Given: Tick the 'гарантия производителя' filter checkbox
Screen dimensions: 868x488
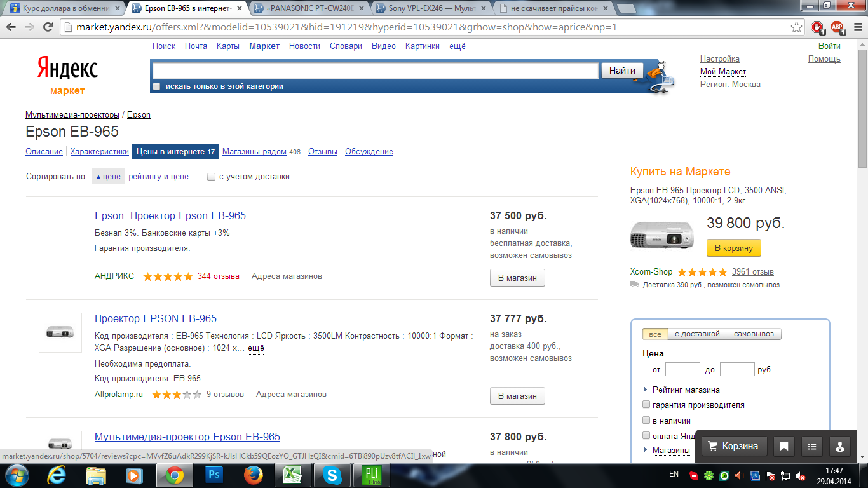Looking at the screenshot, I should (x=647, y=405).
